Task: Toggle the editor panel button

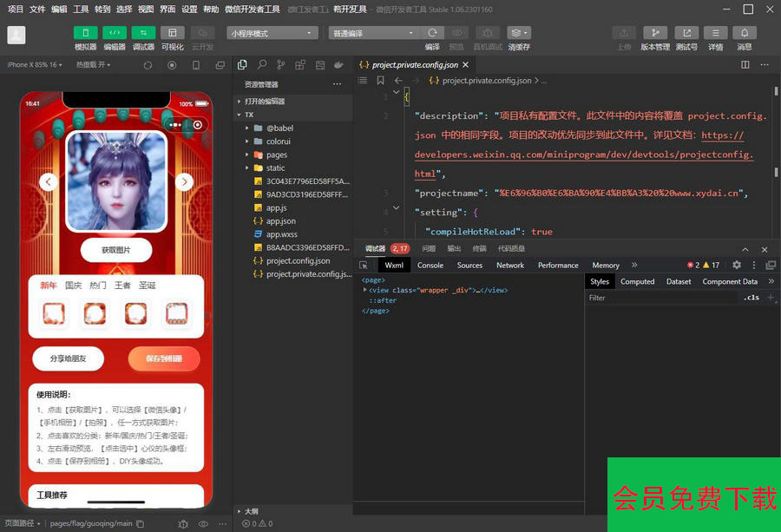Action: pos(115,33)
